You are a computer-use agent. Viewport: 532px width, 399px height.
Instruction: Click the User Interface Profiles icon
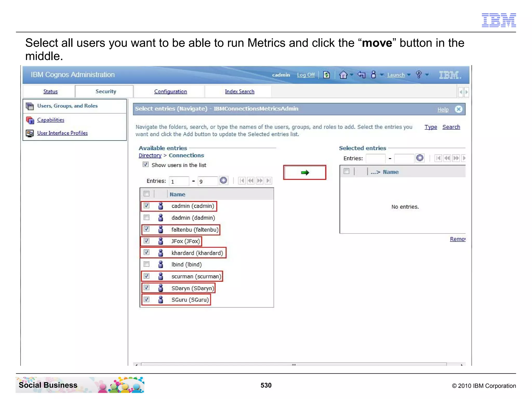[30, 133]
